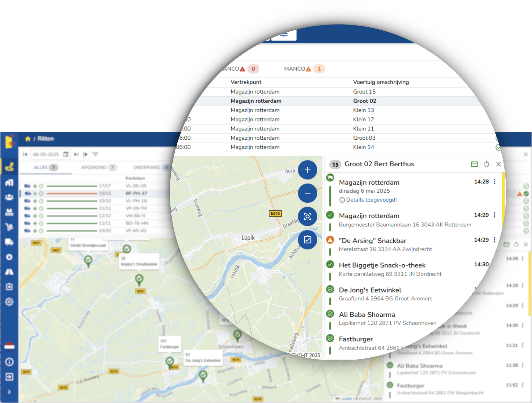This screenshot has width=532, height=403.
Task: Click the Dutch flag language icon
Action: click(9, 347)
